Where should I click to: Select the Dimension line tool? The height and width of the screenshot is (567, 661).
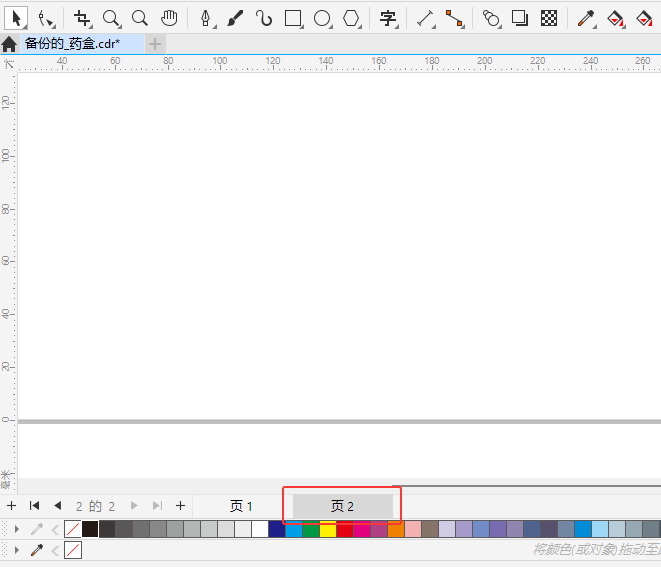pyautogui.click(x=425, y=19)
